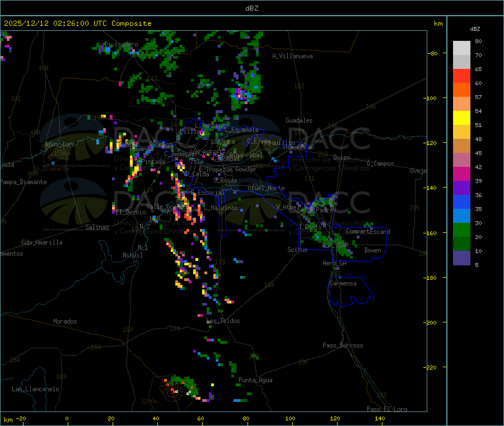Screen dimensions: 504x426
Task: Click the Punta_Agua map label
Action: click(x=255, y=380)
